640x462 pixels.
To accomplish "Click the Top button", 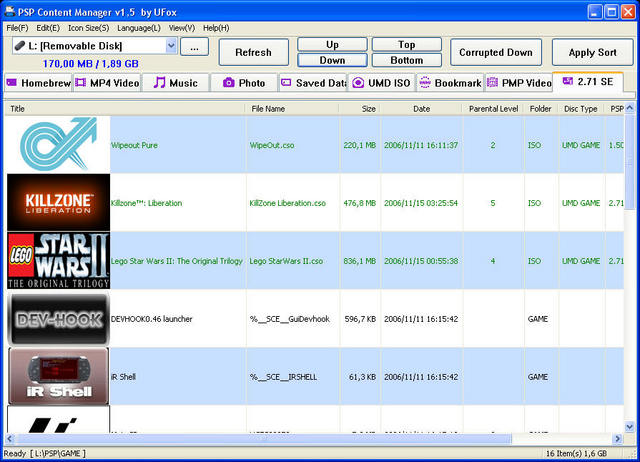I will click(407, 44).
